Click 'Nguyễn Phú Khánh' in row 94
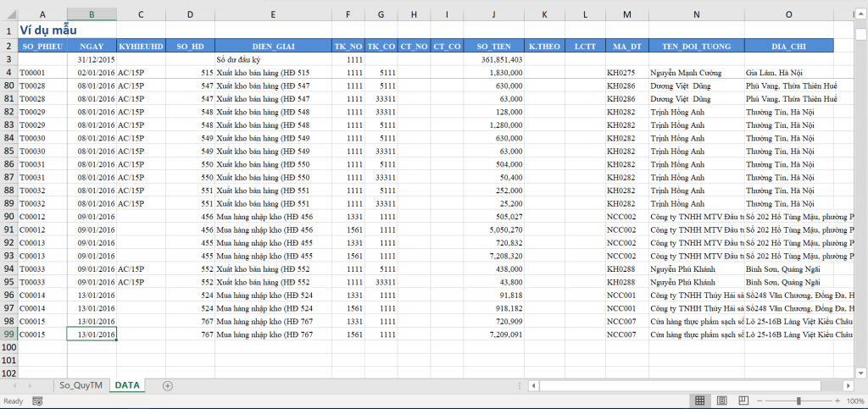The image size is (868, 409). pyautogui.click(x=697, y=268)
